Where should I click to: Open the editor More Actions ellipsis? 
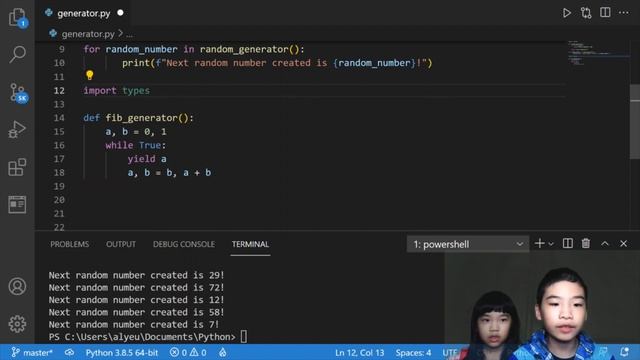[x=624, y=13]
